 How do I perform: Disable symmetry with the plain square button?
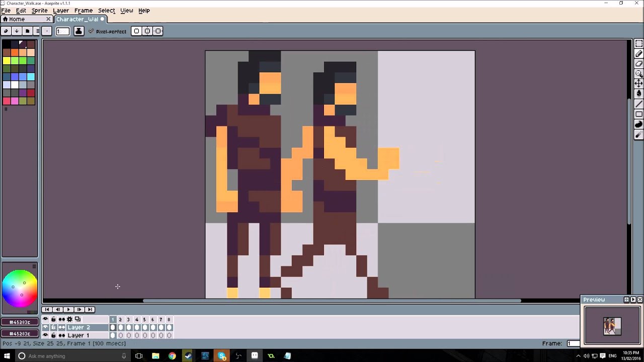[x=136, y=31]
